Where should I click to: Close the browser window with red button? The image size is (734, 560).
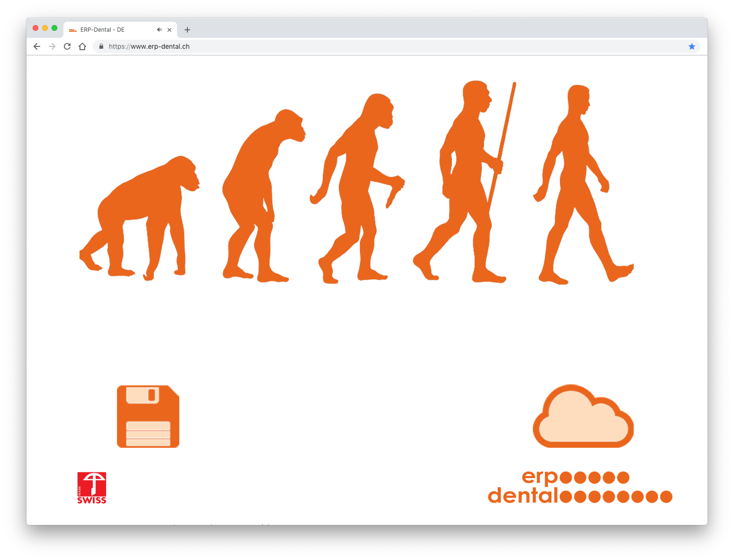(x=35, y=28)
